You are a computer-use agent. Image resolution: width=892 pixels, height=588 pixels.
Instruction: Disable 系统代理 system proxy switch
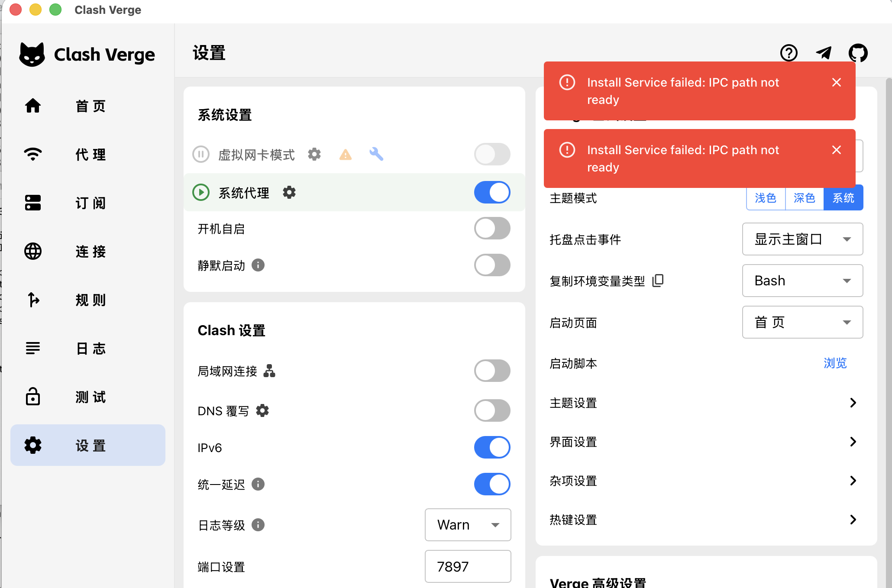492,192
